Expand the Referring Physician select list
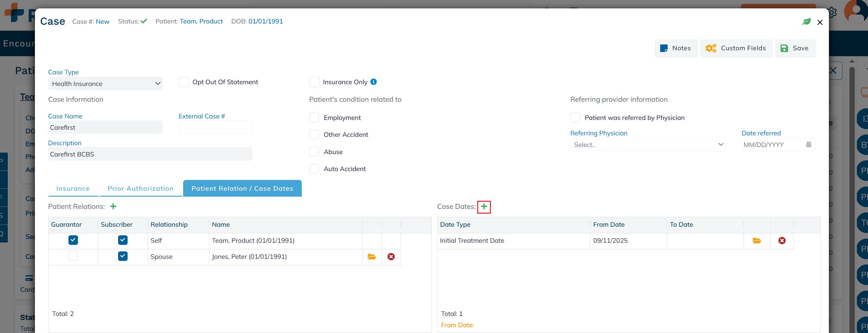 [x=648, y=145]
